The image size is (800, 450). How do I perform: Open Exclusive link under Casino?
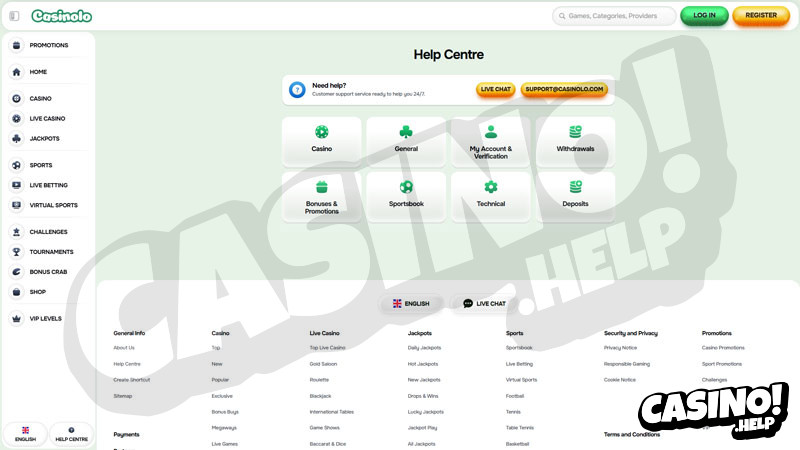pos(222,396)
